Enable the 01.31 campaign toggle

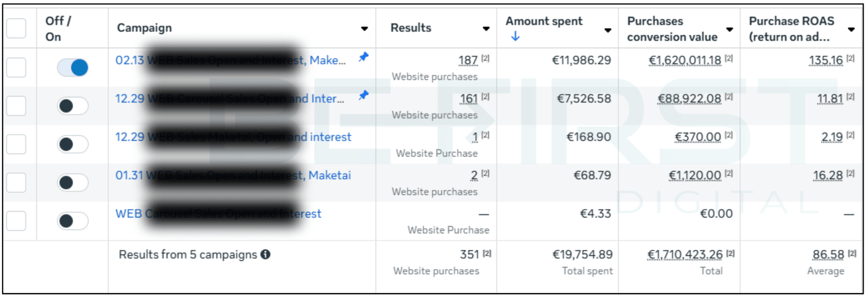73,182
